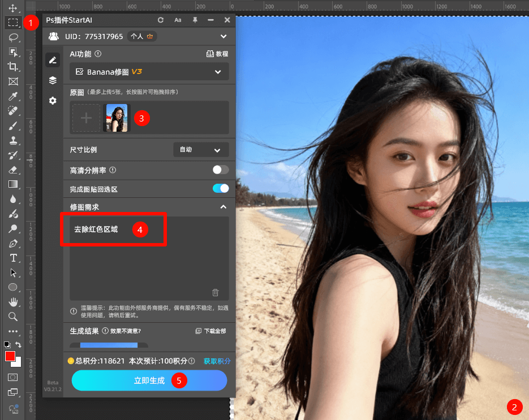This screenshot has height=420, width=529.
Task: Expand the UID account menu
Action: pos(223,36)
